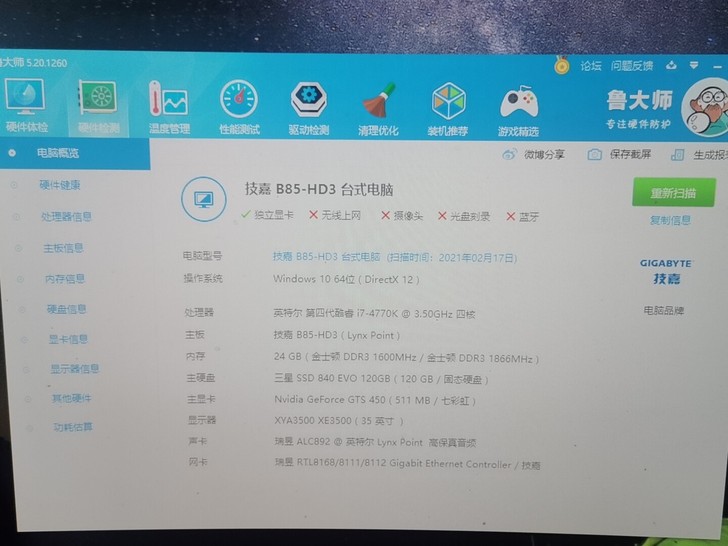Select the 硬件检测 hardware detection icon
728x546 pixels.
pyautogui.click(x=98, y=107)
